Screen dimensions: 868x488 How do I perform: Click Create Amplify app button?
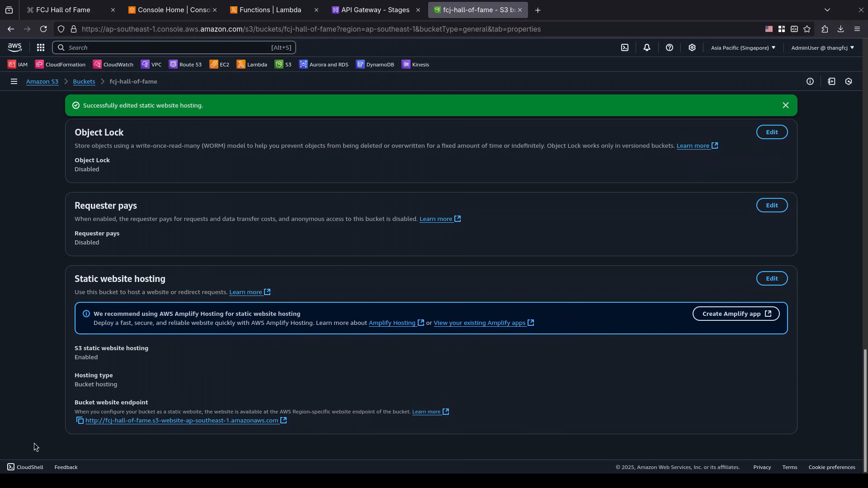pyautogui.click(x=736, y=314)
